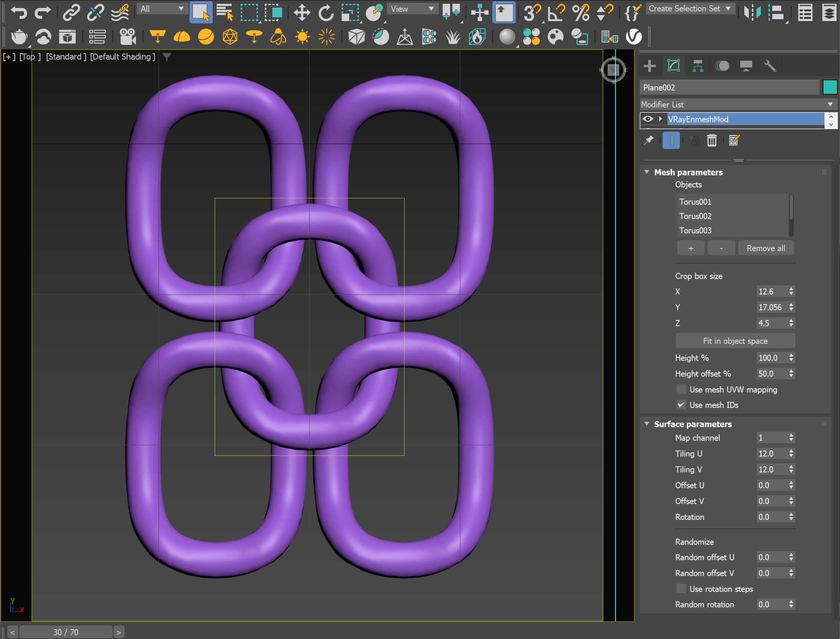The width and height of the screenshot is (840, 639).
Task: Delete the VRayEnmeshMod modifier with trash icon
Action: point(712,140)
